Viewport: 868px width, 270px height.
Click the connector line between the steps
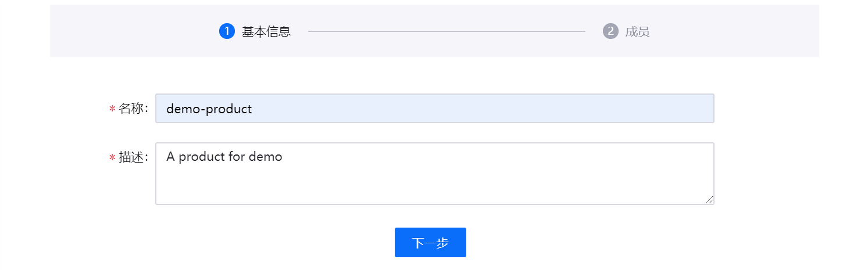click(x=446, y=31)
